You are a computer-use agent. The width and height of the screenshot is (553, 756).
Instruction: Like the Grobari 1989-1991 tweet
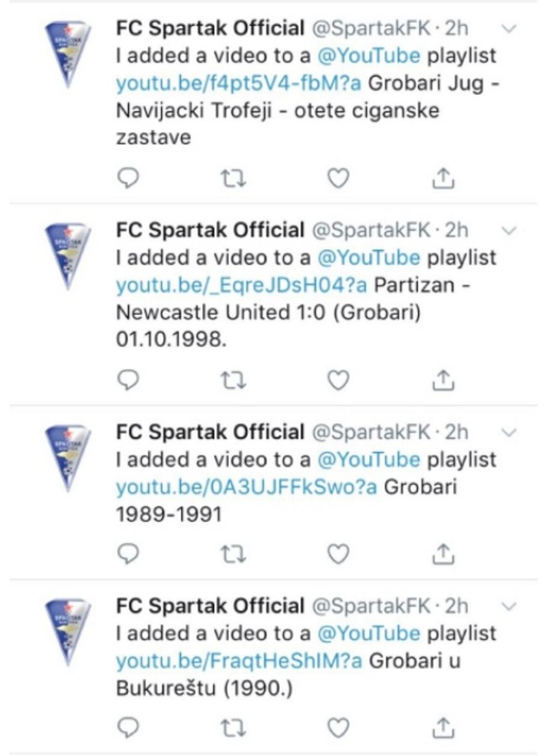tap(338, 551)
